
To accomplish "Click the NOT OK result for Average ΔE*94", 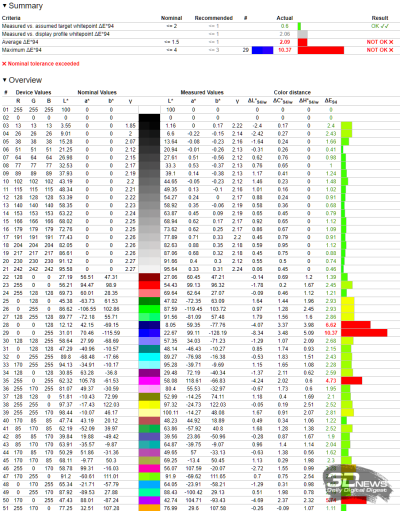I will 380,42.
